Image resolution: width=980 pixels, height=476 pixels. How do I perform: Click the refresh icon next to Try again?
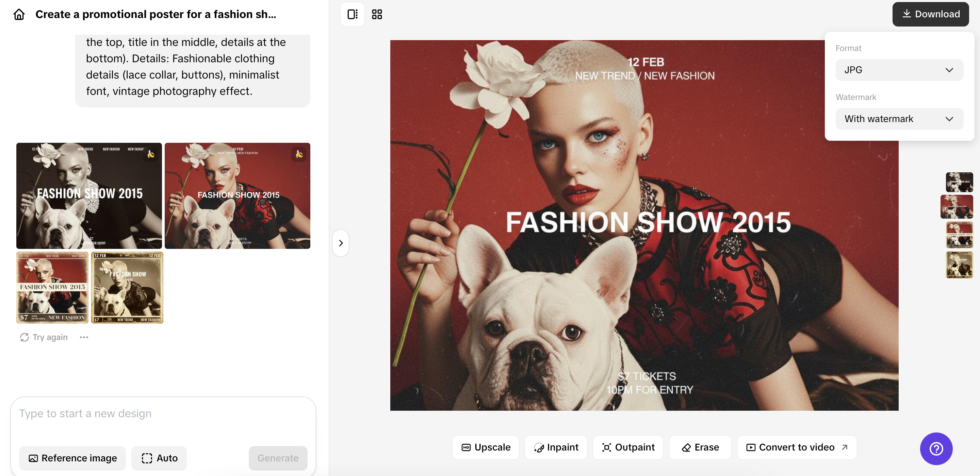click(x=24, y=337)
